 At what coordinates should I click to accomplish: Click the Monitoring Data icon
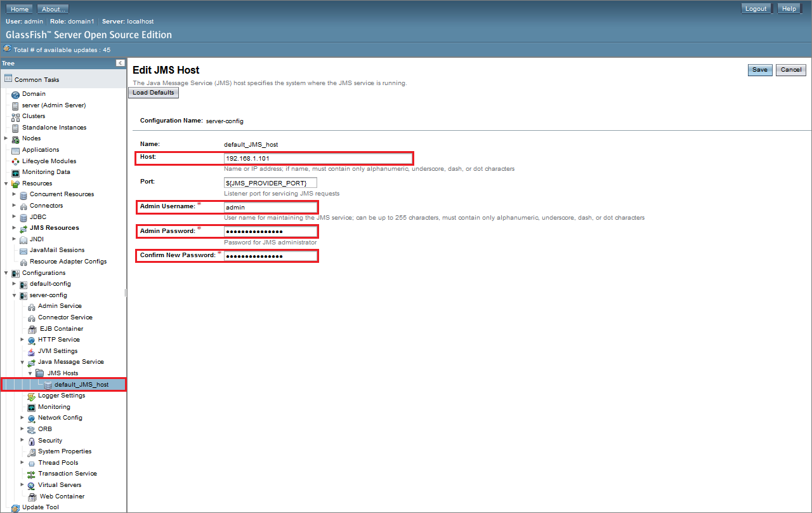click(16, 172)
